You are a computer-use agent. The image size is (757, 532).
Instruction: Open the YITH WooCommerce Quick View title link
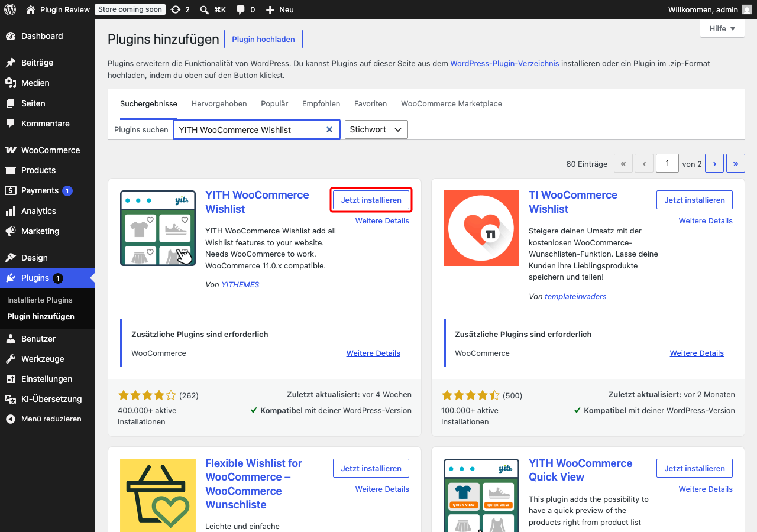pos(581,470)
